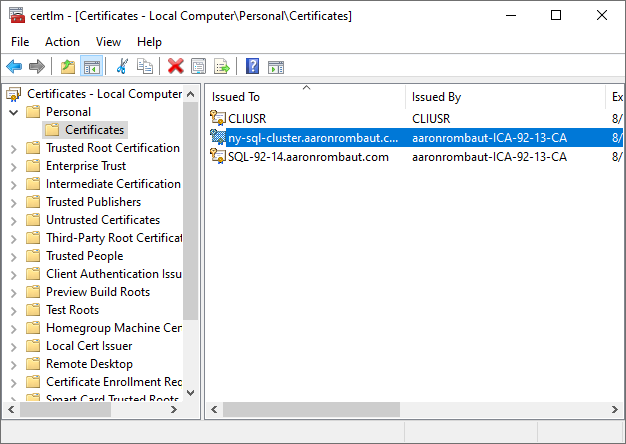Click the blue Help question mark icon

coord(252,66)
